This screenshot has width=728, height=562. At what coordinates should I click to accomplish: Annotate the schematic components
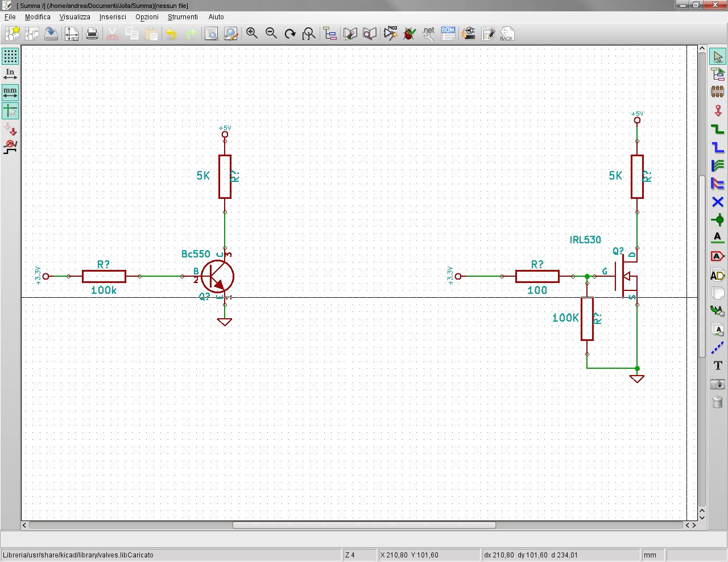[x=390, y=34]
